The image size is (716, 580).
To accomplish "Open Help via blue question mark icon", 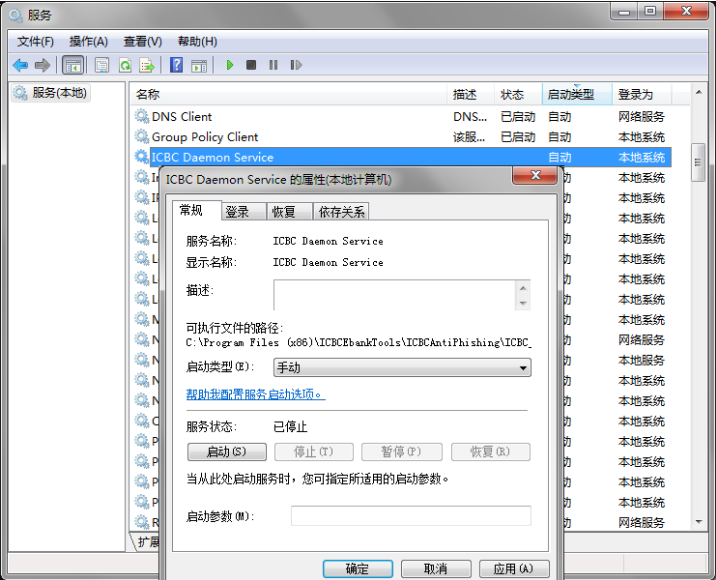I will (176, 65).
